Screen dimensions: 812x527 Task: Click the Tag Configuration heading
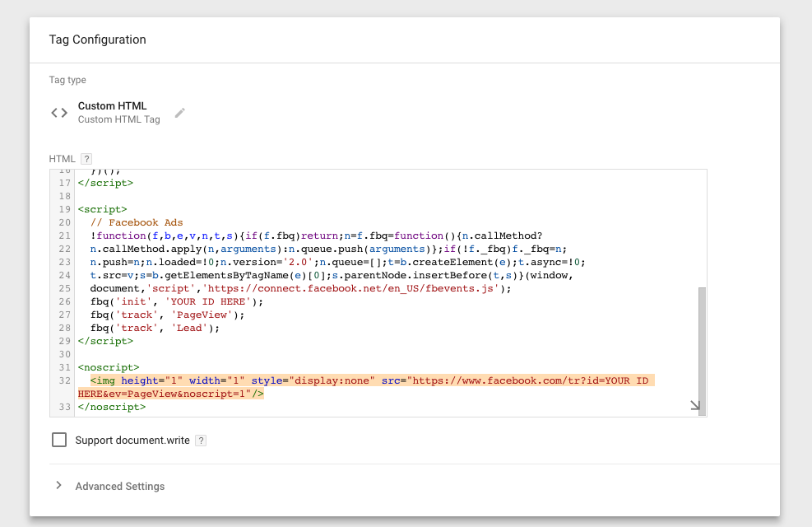coord(97,40)
